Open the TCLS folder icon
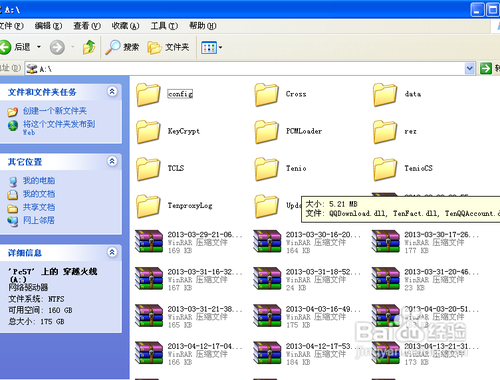The image size is (500, 380). pos(148,169)
